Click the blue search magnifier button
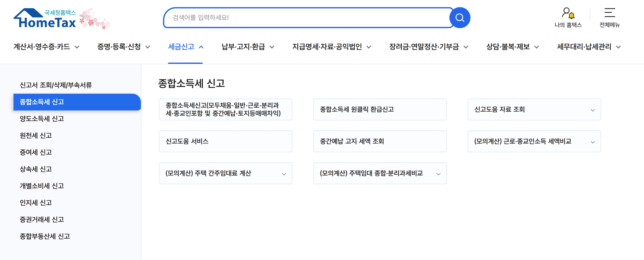The height and width of the screenshot is (260, 644). tap(460, 18)
